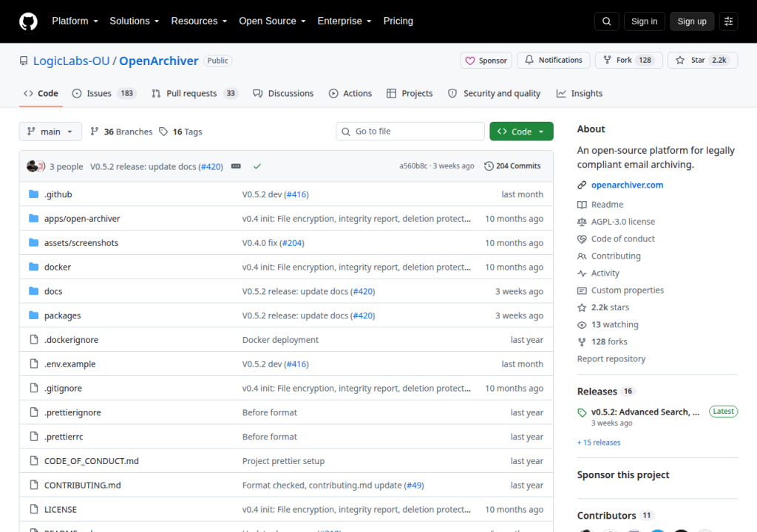The height and width of the screenshot is (532, 757).
Task: Fork the repository
Action: point(628,61)
